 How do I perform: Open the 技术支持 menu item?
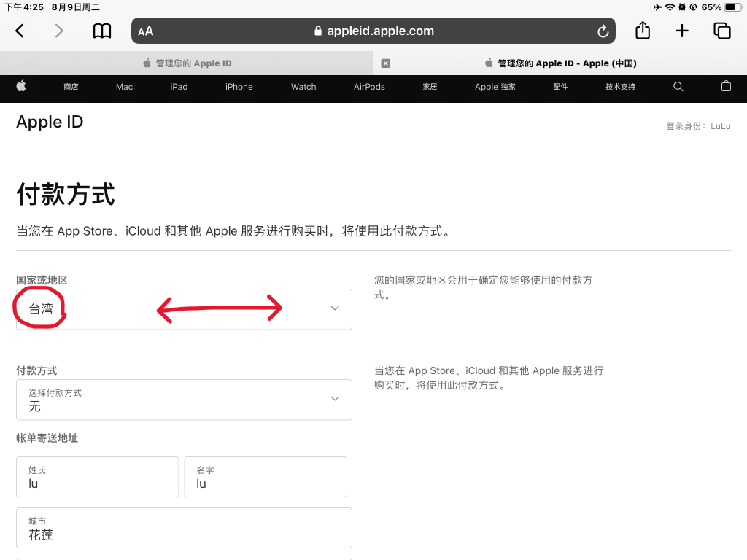click(x=620, y=87)
